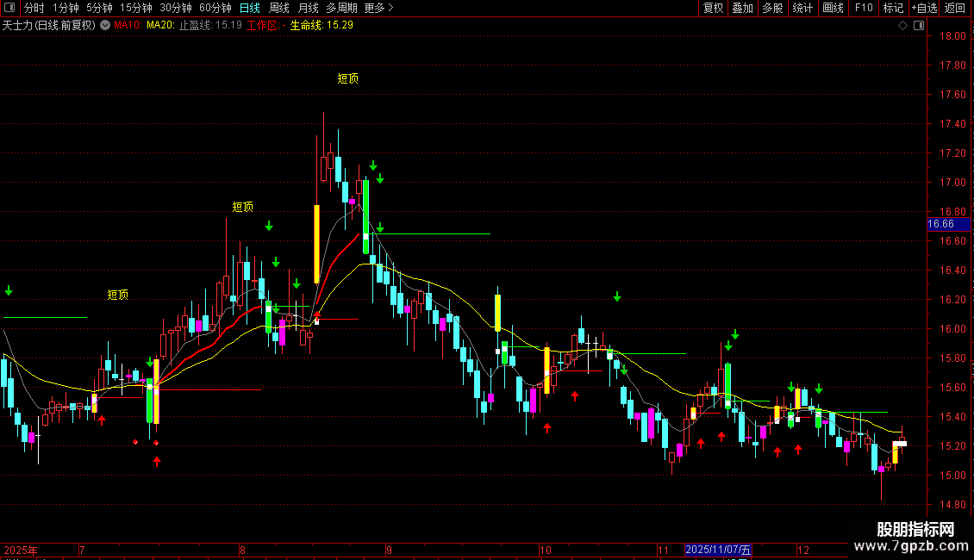974x560 pixels.
Task: Click the 复权 button
Action: 713,8
